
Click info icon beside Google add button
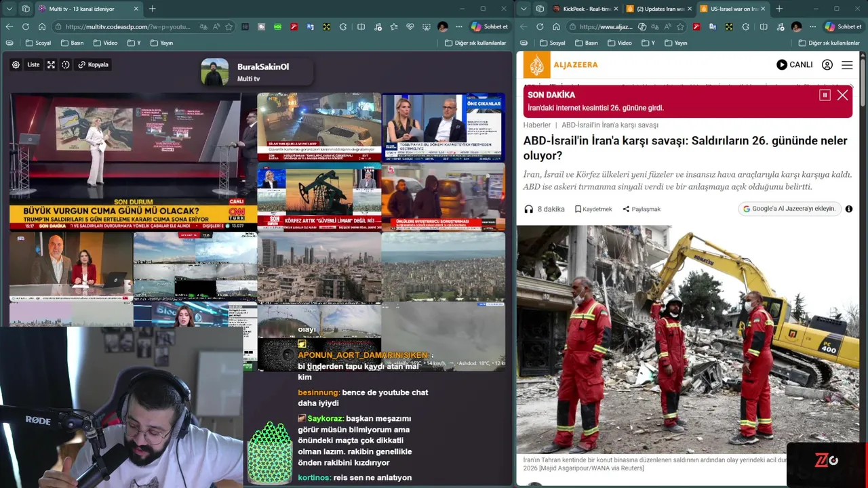click(x=849, y=209)
